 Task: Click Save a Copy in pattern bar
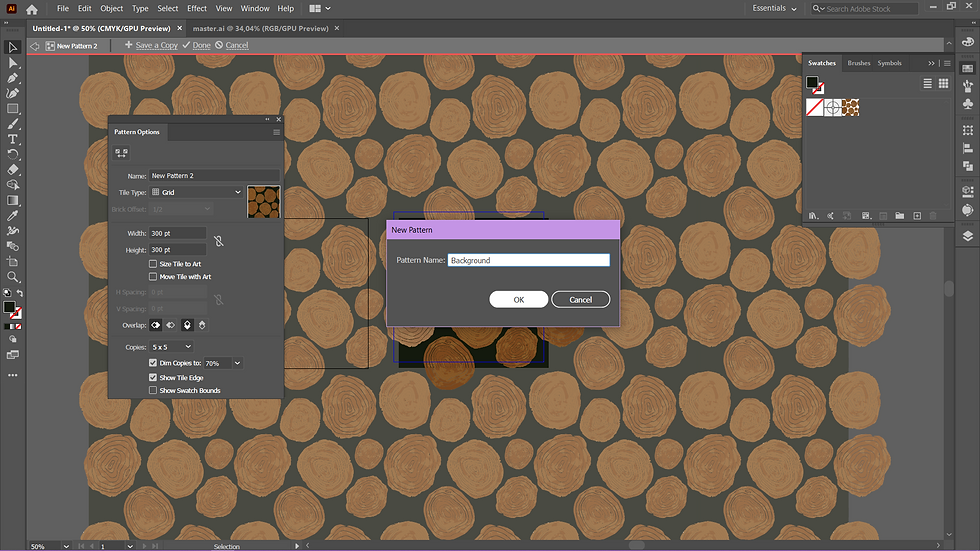[151, 45]
